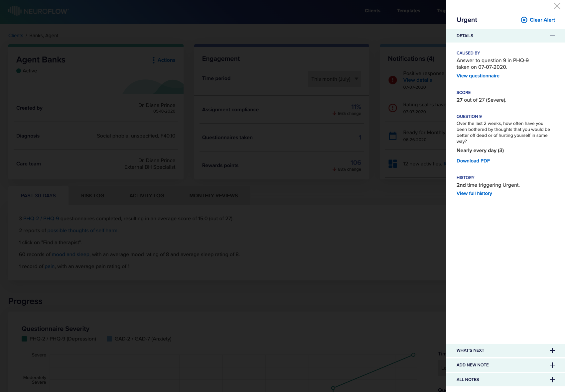Close the Urgent alert side panel

pos(557,6)
